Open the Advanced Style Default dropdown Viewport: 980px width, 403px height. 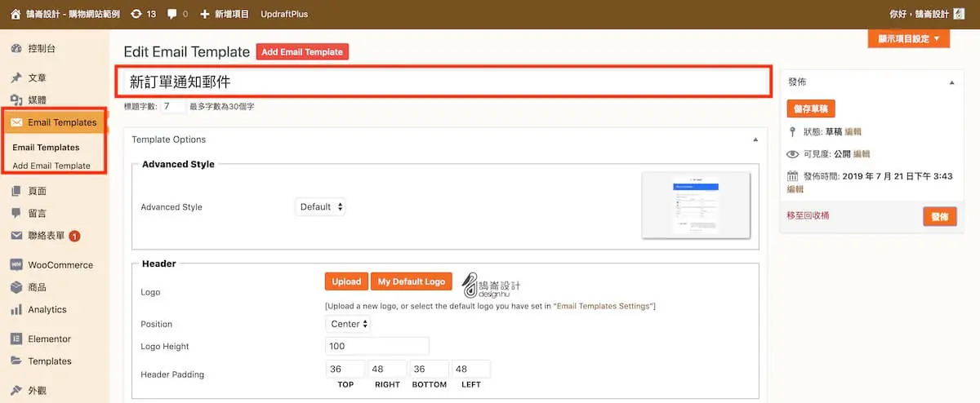pos(320,206)
